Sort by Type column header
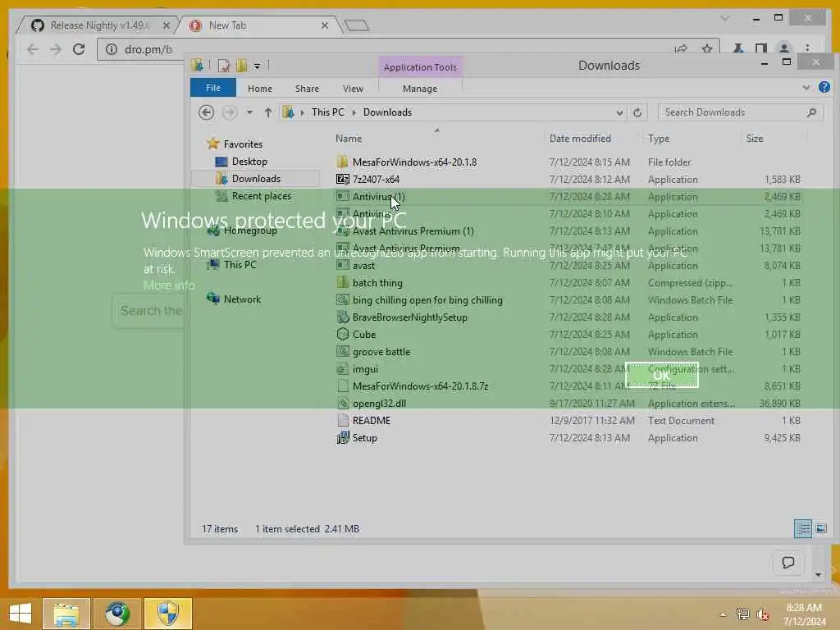 [659, 139]
